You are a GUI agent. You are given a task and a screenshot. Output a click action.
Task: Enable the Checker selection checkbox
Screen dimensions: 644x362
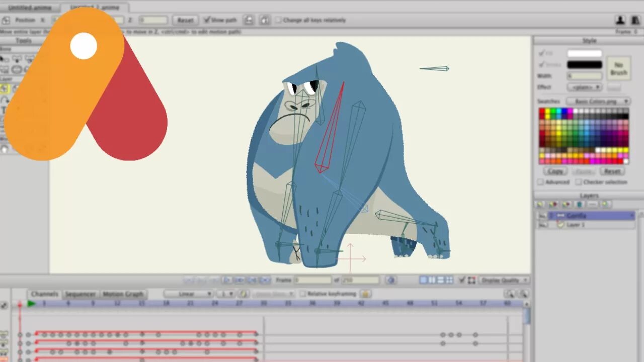(579, 182)
